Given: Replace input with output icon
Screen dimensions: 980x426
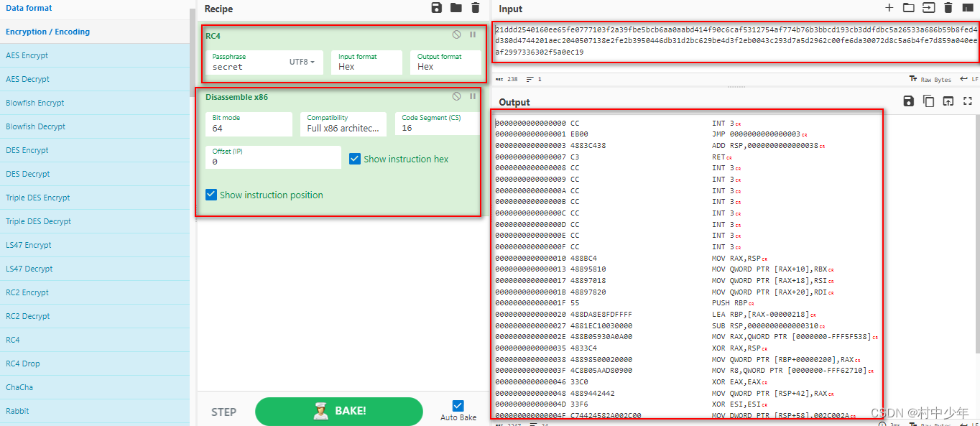Looking at the screenshot, I should point(948,101).
